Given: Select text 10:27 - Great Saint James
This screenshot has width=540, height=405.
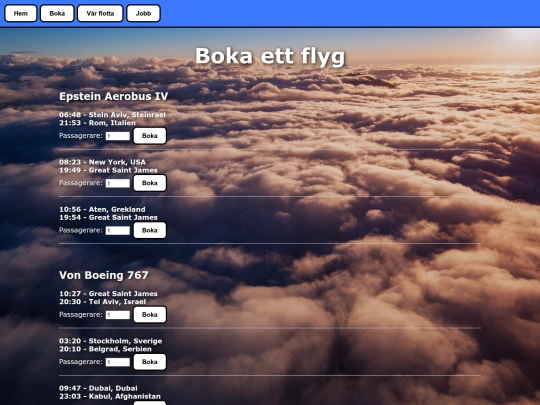Looking at the screenshot, I should pyautogui.click(x=108, y=293).
